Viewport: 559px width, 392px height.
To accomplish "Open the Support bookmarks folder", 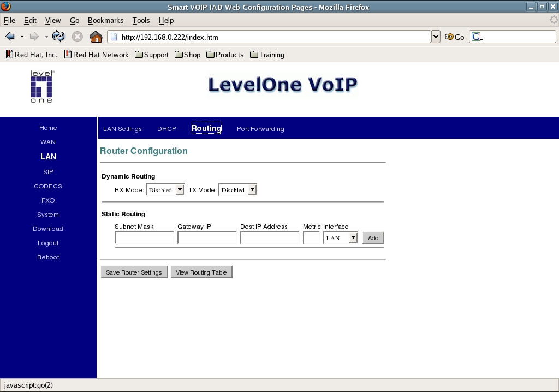I will [x=152, y=55].
